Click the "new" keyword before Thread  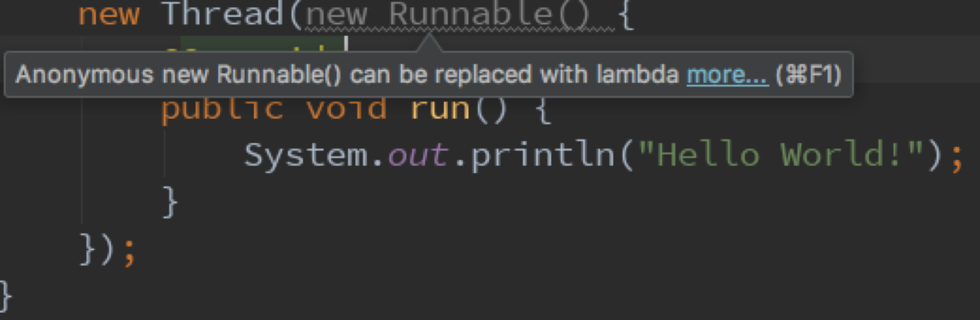tap(108, 14)
